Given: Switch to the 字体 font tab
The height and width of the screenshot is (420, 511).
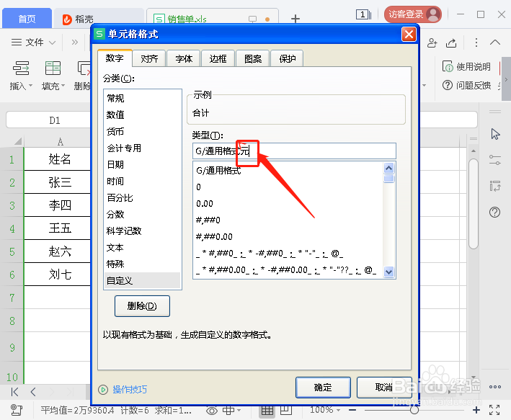Looking at the screenshot, I should click(x=184, y=58).
